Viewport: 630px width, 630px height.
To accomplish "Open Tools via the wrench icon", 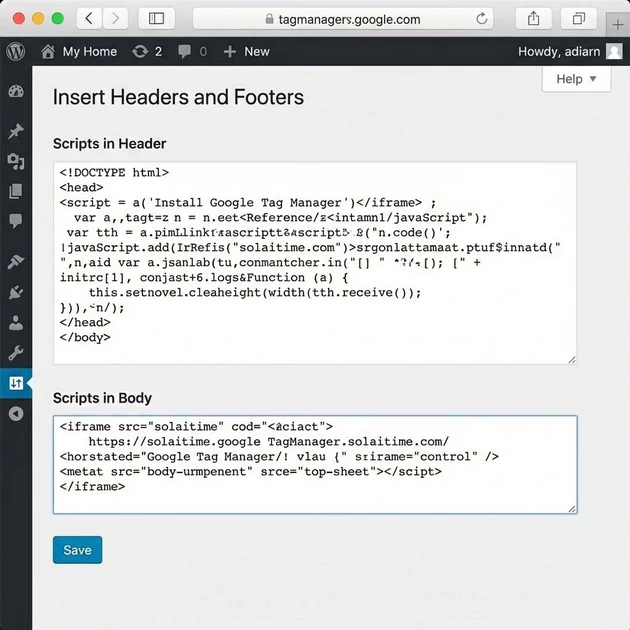I will click(16, 353).
